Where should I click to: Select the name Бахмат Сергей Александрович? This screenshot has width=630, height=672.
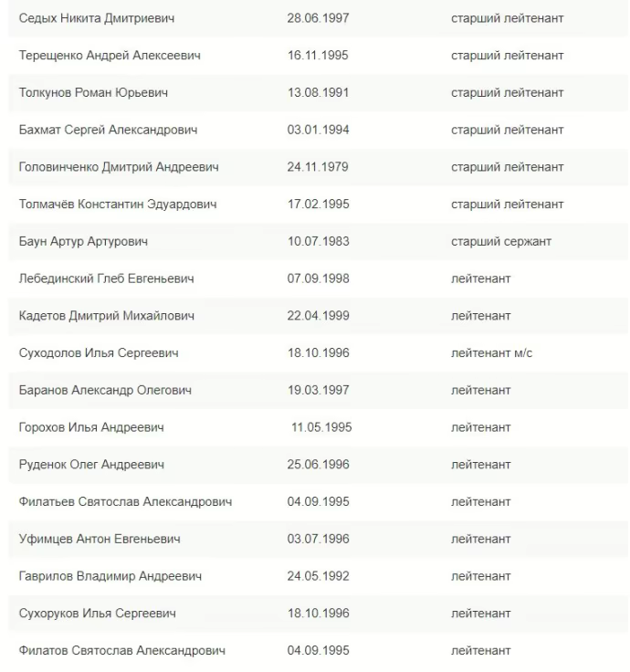coord(108,131)
